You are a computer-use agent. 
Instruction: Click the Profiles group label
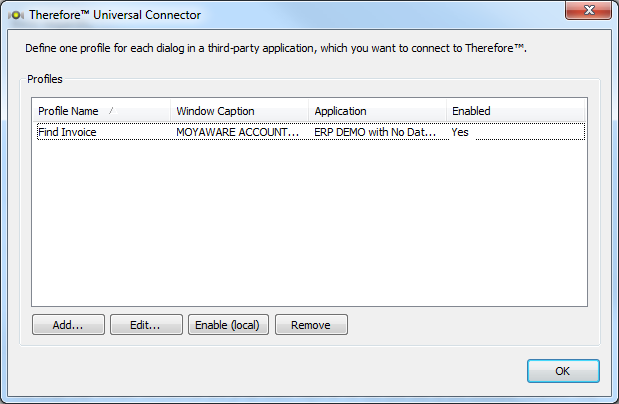[43, 78]
